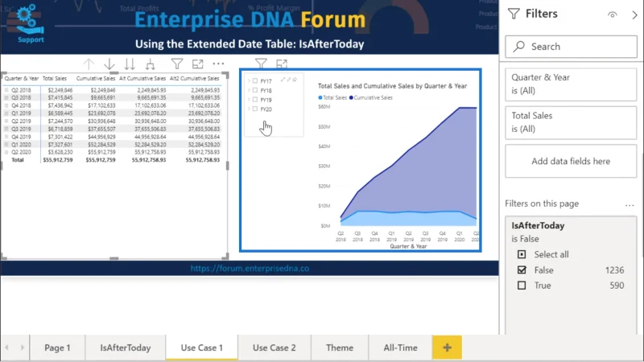Screen dimensions: 644x362
Task: Switch to the IsAfterToday tab
Action: pos(126,348)
